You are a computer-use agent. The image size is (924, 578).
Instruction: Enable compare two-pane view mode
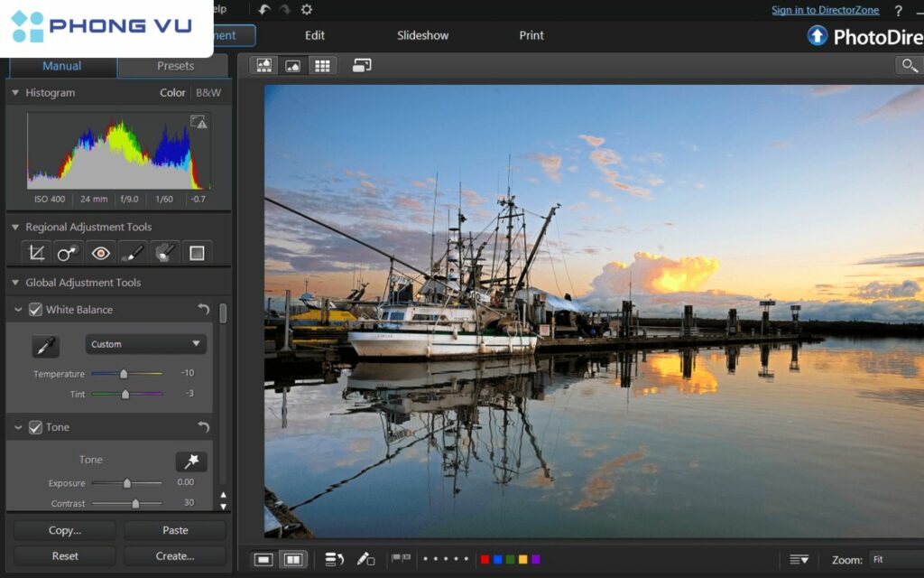pyautogui.click(x=292, y=560)
